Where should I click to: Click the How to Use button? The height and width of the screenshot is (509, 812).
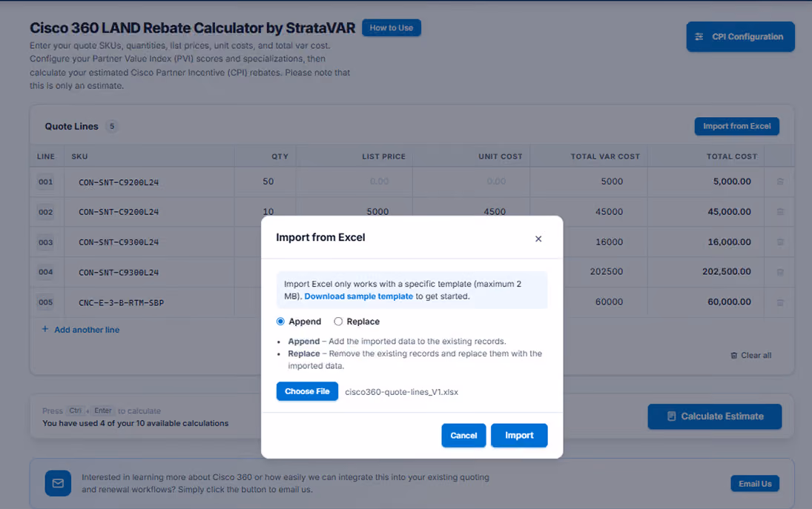click(x=391, y=27)
